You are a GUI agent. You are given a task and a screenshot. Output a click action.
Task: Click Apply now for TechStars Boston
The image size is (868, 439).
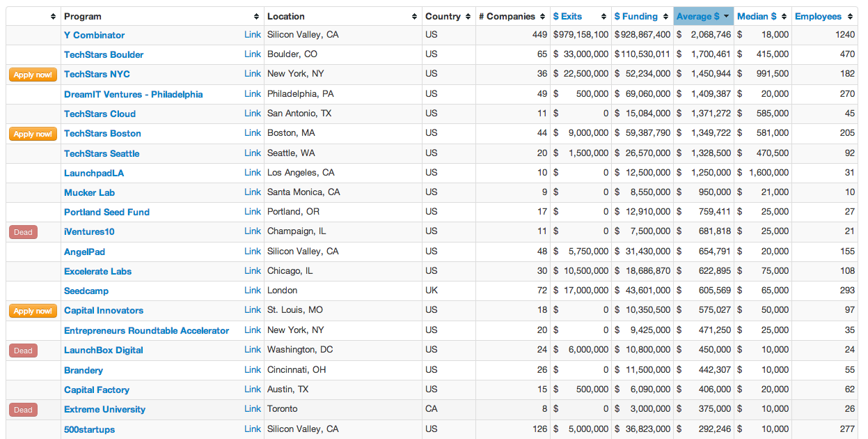point(33,134)
